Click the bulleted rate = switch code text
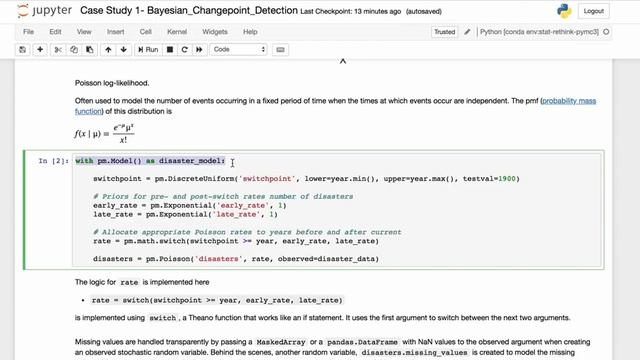Viewport: 640px width, 360px height. tap(217, 300)
